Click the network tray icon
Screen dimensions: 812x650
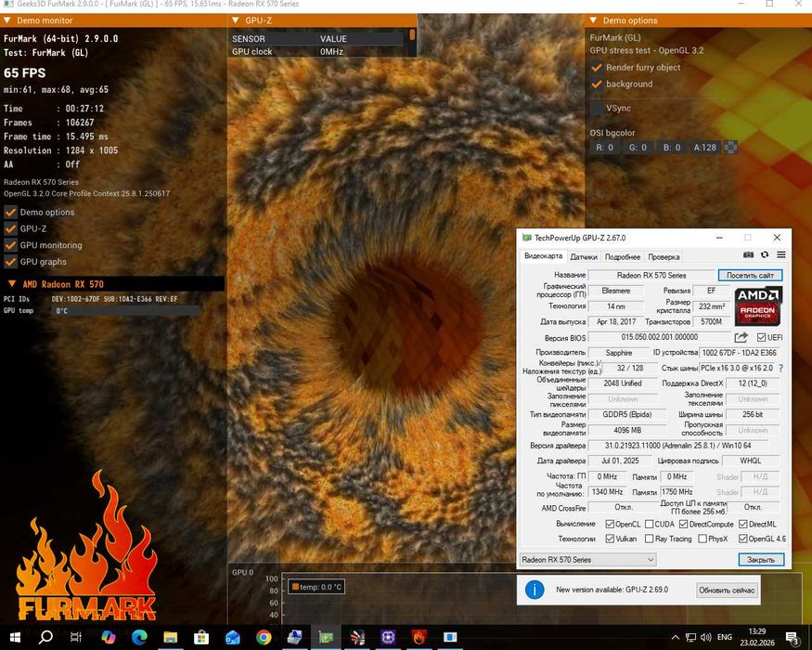click(x=690, y=637)
